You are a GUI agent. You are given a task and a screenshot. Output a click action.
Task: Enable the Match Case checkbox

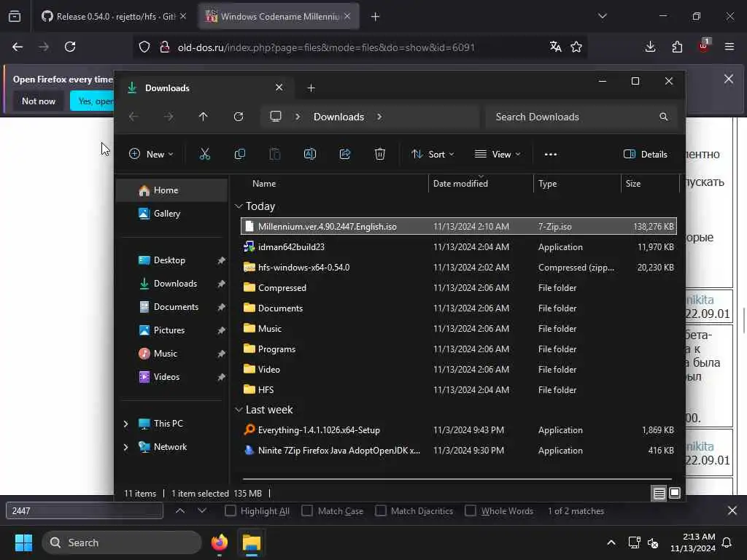pos(307,510)
